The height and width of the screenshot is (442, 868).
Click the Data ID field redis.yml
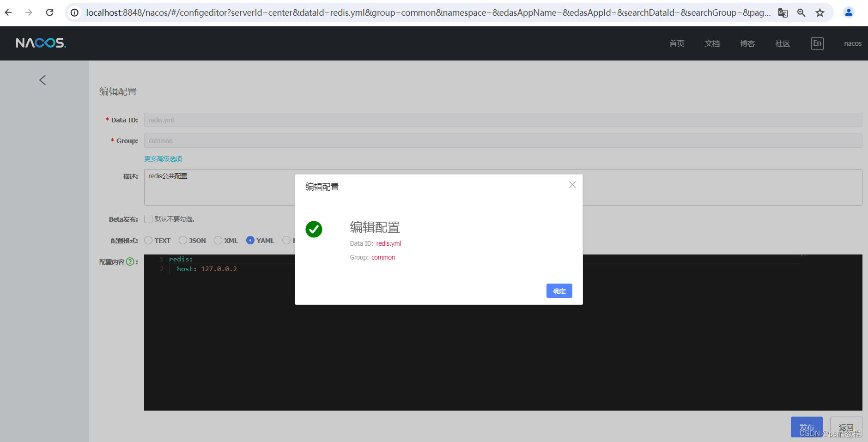(x=503, y=120)
